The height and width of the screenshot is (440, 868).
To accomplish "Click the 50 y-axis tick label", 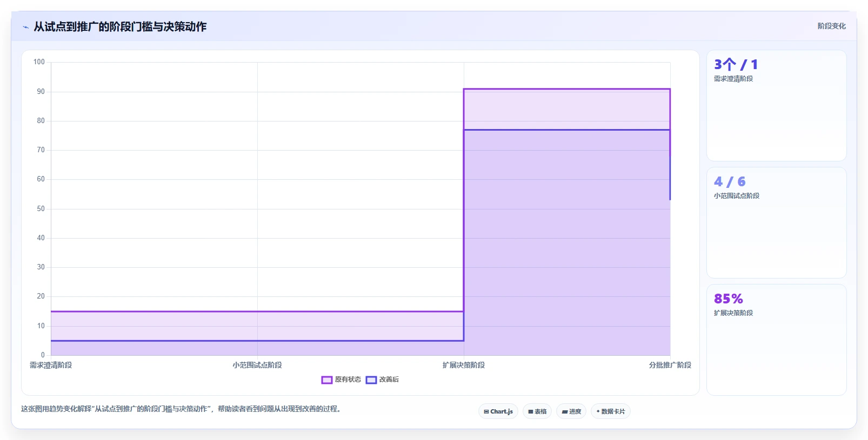I will click(41, 209).
